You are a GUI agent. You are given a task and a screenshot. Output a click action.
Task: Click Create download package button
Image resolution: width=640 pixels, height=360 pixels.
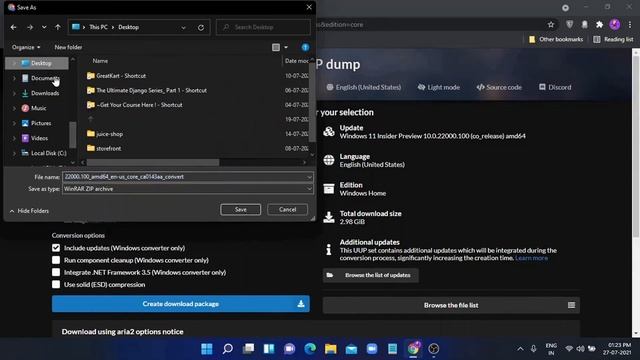(x=180, y=304)
